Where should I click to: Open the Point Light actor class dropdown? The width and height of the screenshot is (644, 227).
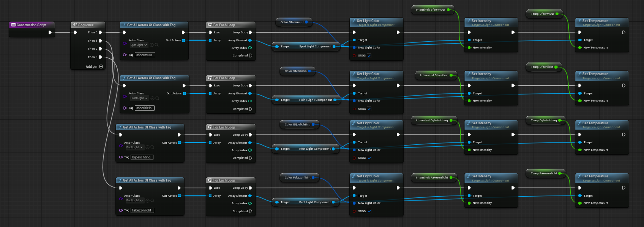click(139, 98)
